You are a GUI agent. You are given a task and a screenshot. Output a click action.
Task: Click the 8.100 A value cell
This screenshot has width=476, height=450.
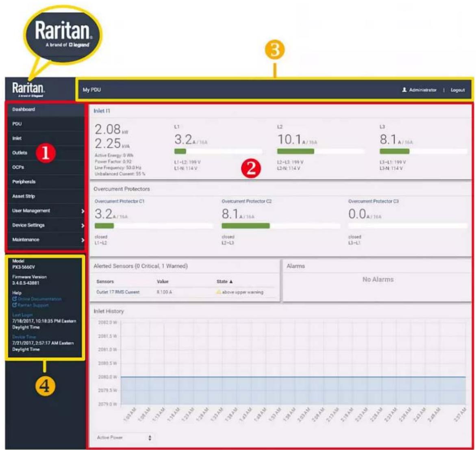click(164, 292)
